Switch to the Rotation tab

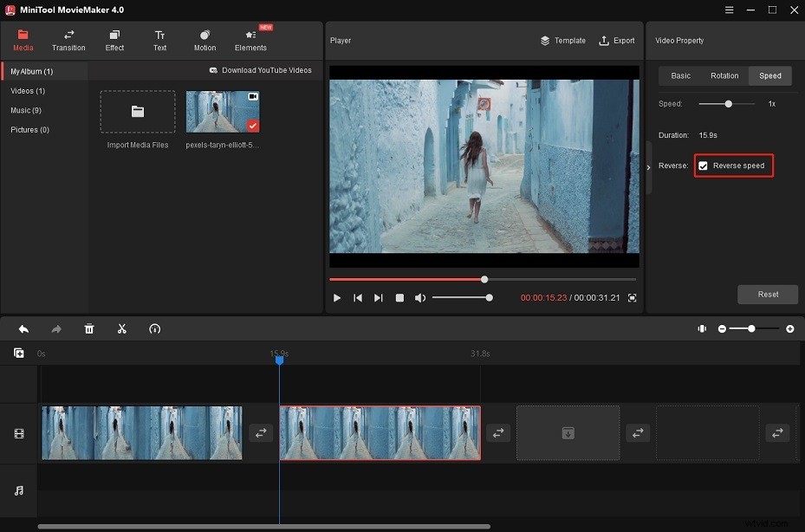[x=724, y=75]
